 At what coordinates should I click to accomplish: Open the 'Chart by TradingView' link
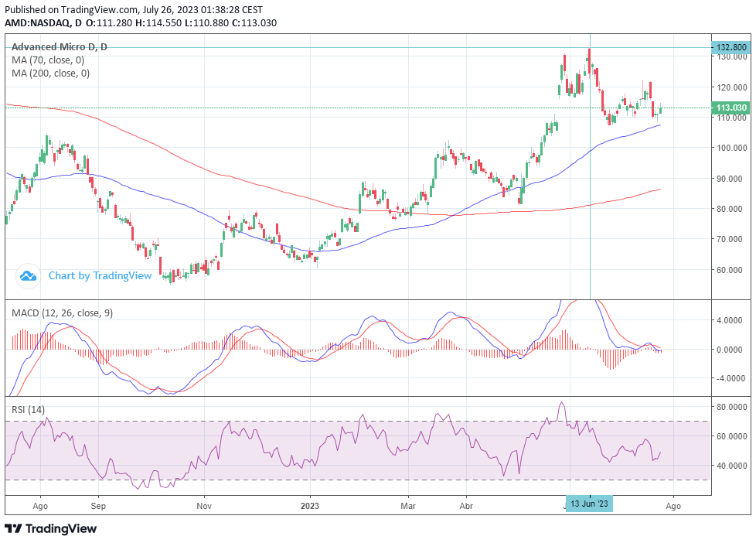click(100, 275)
